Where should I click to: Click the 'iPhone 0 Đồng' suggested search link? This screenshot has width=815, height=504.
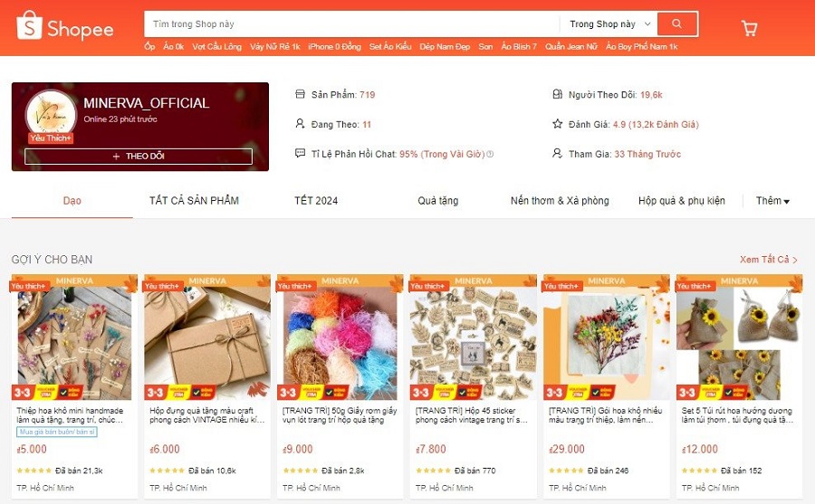[x=334, y=47]
